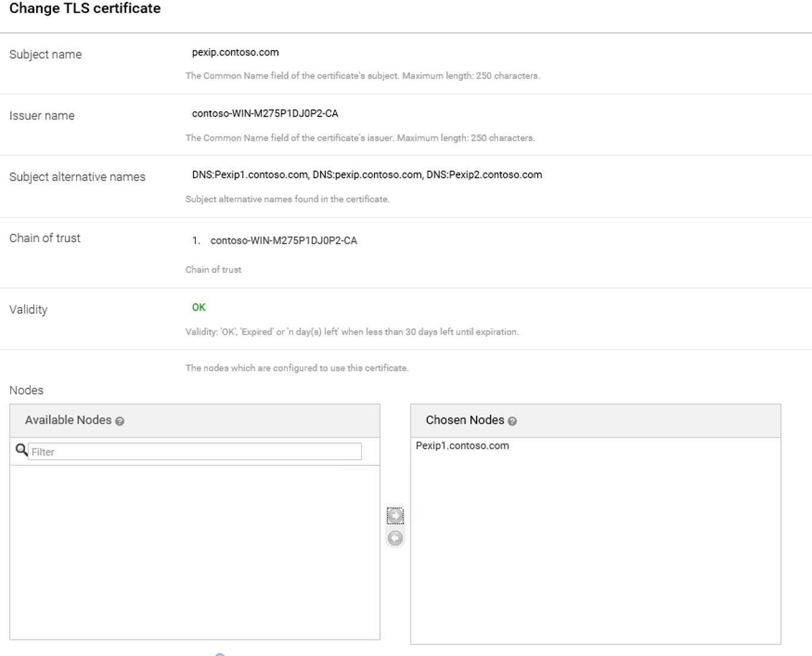Click the DNS subject alternative names value

pos(367,175)
